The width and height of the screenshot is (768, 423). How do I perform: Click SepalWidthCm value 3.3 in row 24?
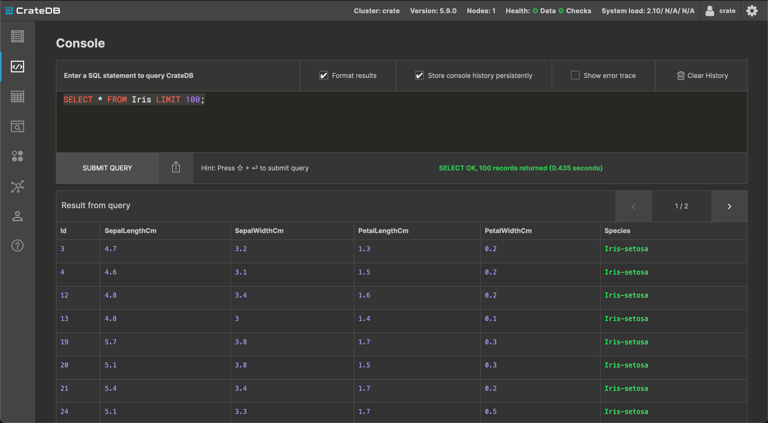pyautogui.click(x=240, y=412)
